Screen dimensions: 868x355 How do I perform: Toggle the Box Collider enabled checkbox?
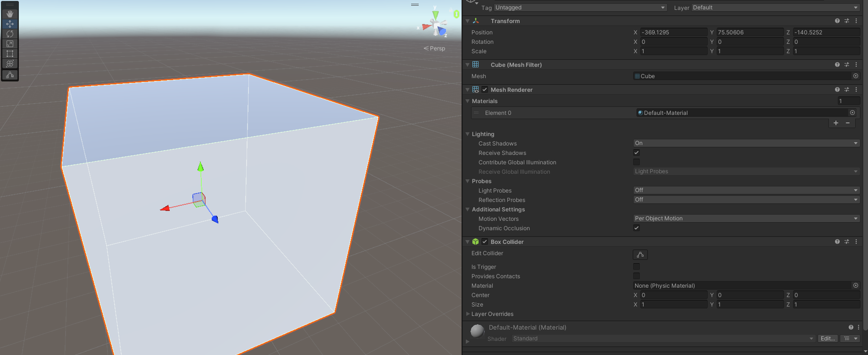point(485,242)
